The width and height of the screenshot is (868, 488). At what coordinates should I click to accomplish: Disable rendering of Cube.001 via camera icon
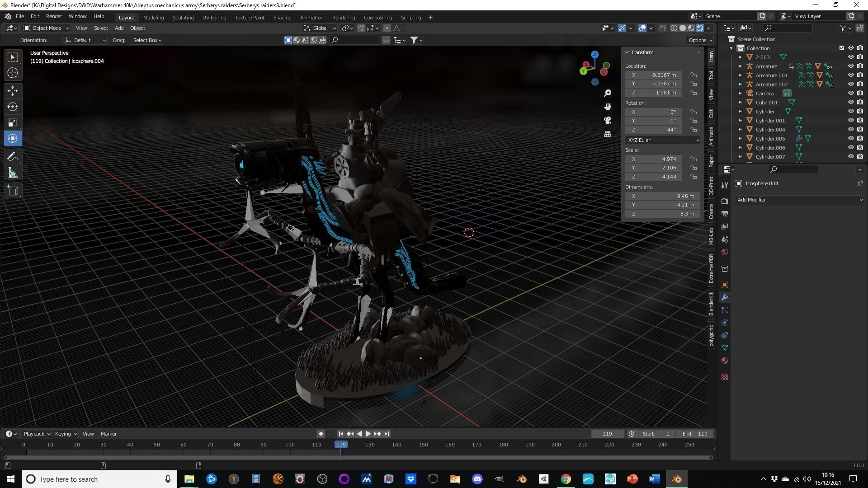click(860, 103)
